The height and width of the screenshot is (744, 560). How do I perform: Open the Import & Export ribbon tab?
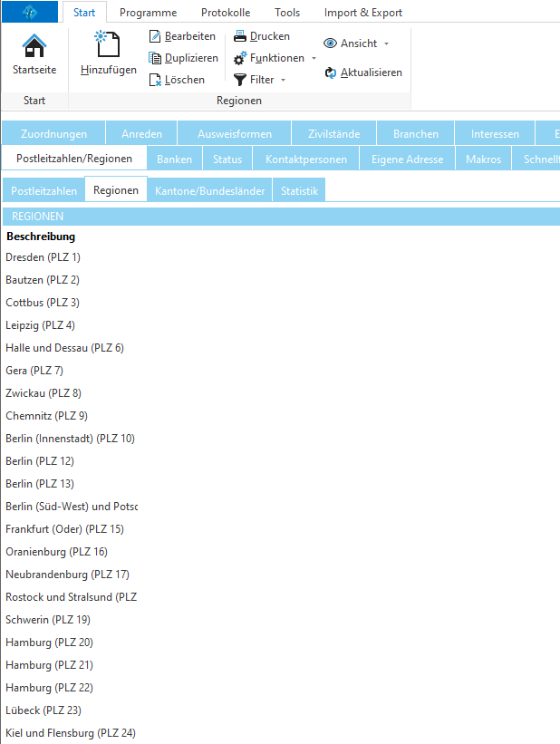[x=363, y=13]
